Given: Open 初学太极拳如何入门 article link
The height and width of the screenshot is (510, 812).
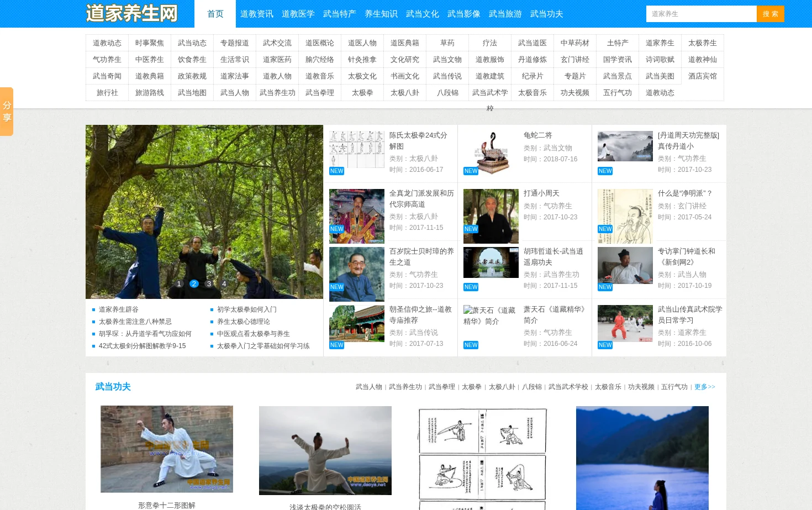Looking at the screenshot, I should [x=247, y=309].
